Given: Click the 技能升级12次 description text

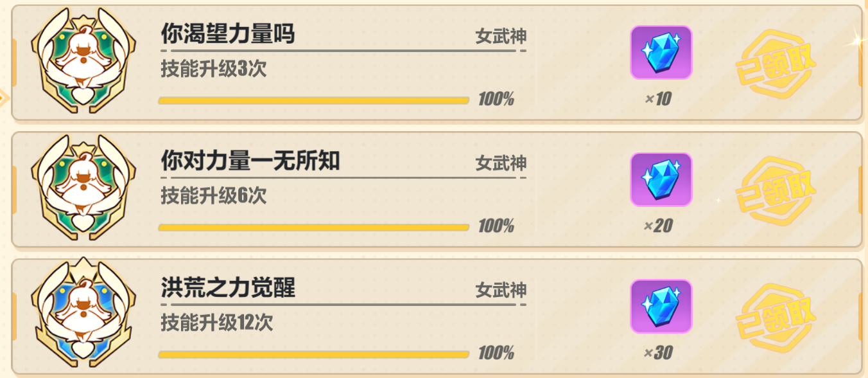Looking at the screenshot, I should (217, 323).
